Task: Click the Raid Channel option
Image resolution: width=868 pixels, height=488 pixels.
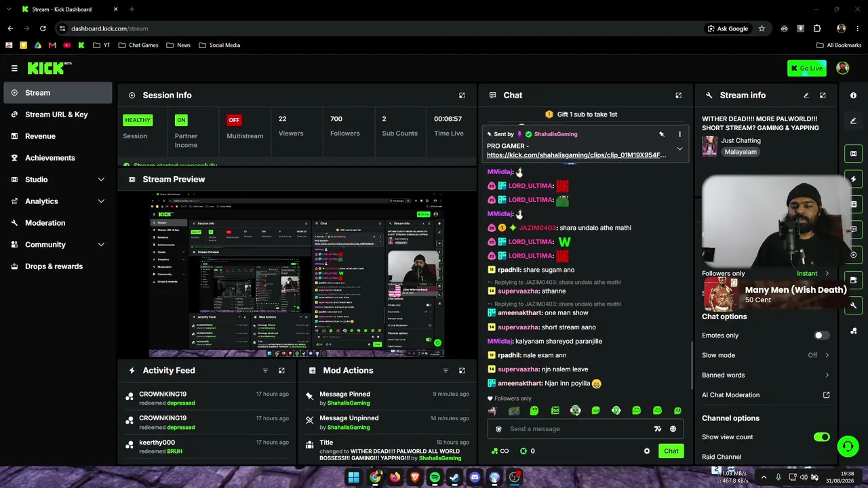Action: [x=722, y=457]
